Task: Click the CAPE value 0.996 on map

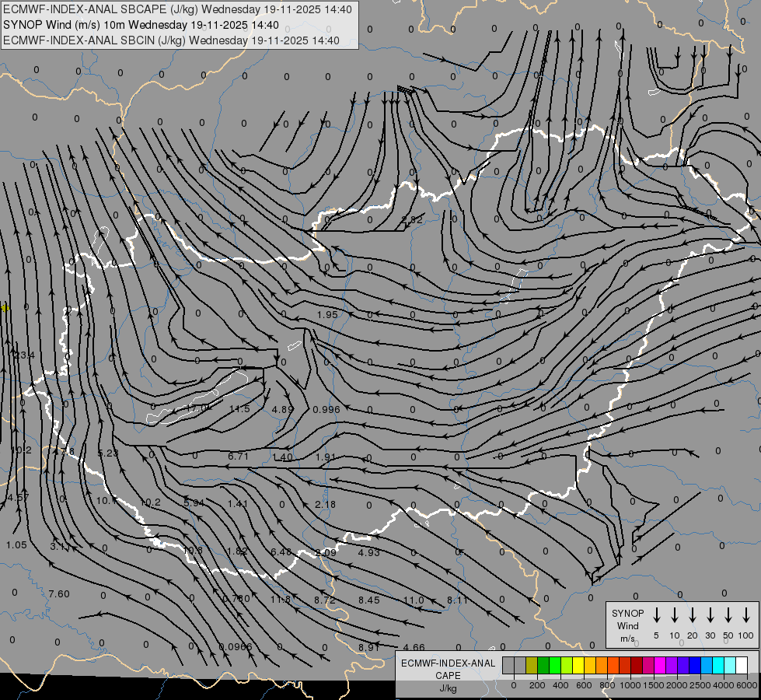Action: (326, 409)
